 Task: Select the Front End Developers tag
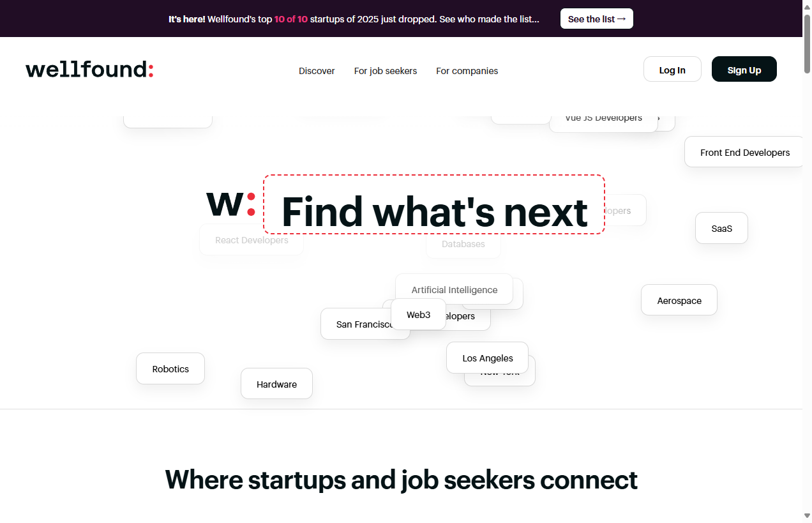point(745,152)
